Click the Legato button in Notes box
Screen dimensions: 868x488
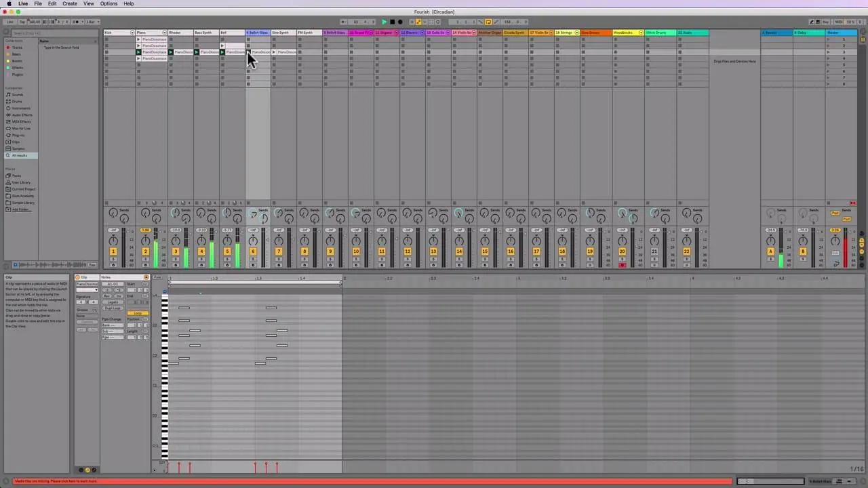pyautogui.click(x=113, y=302)
